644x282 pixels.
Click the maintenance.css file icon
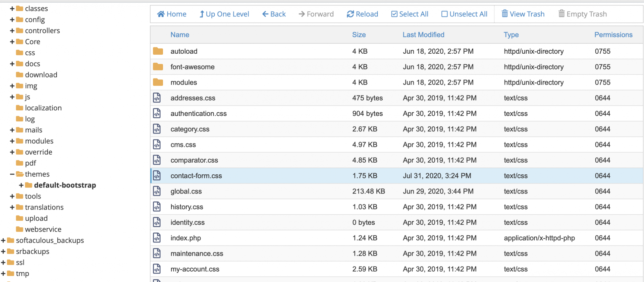(x=157, y=253)
